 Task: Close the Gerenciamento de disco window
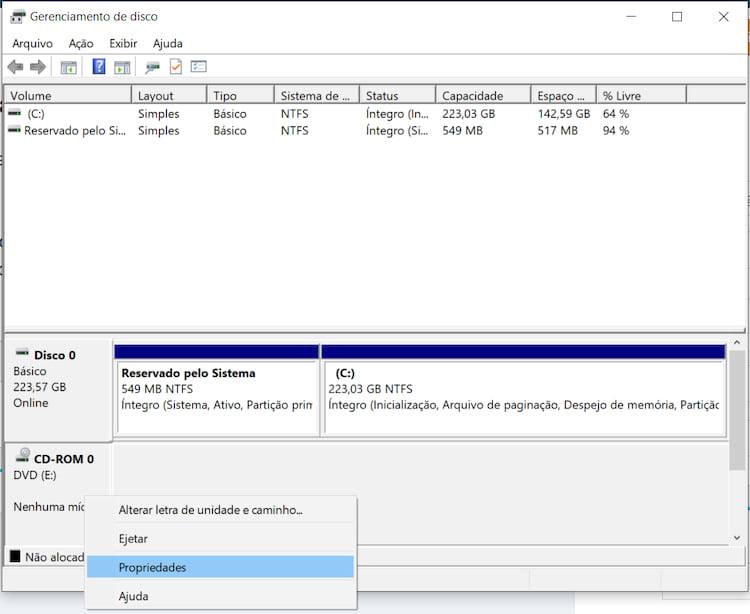coord(723,17)
